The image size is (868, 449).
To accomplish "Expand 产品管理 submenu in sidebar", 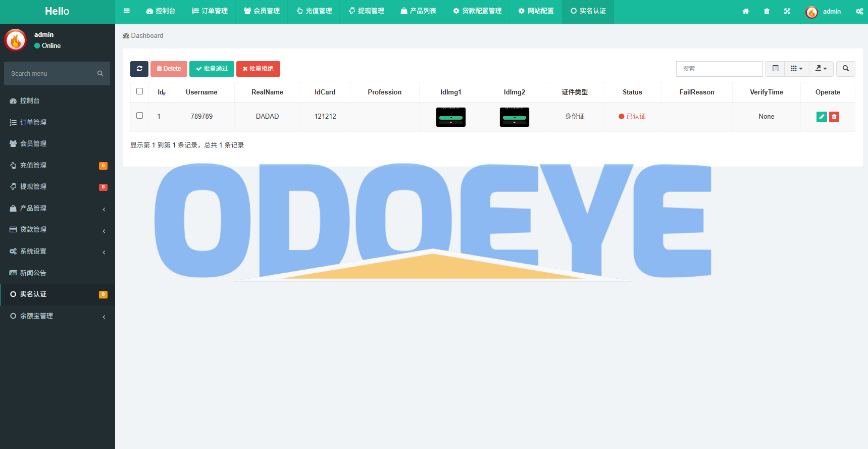I will click(58, 209).
